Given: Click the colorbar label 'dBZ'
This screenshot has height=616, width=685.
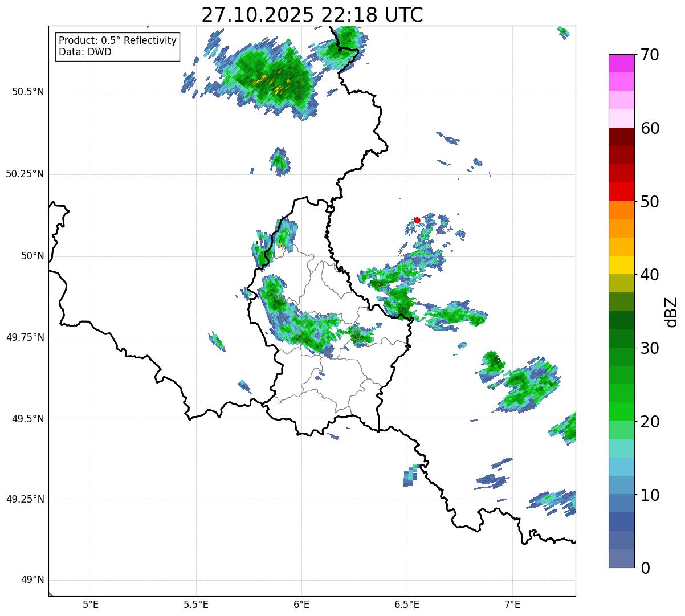Looking at the screenshot, I should pyautogui.click(x=671, y=312).
